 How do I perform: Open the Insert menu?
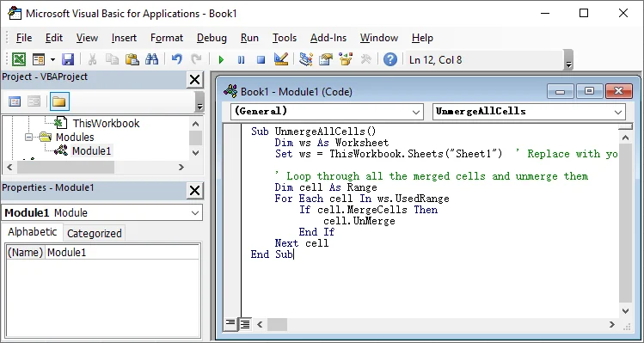pyautogui.click(x=124, y=38)
